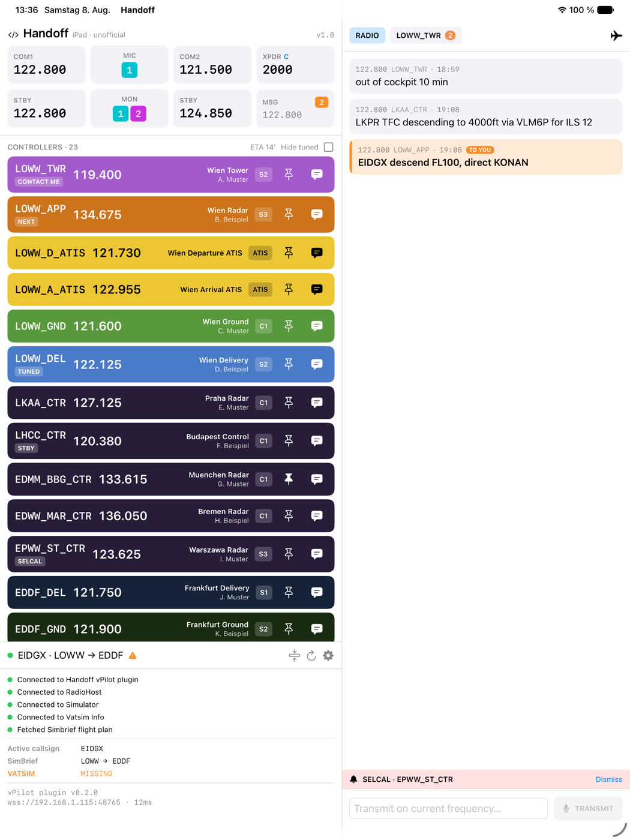Viewport: 630px width, 840px height.
Task: Click the SELCAL bell icon
Action: [353, 779]
